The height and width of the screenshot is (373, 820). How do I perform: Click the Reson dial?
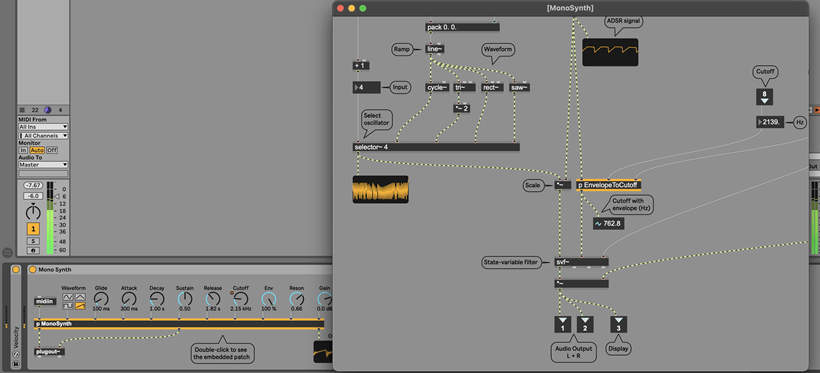click(297, 299)
